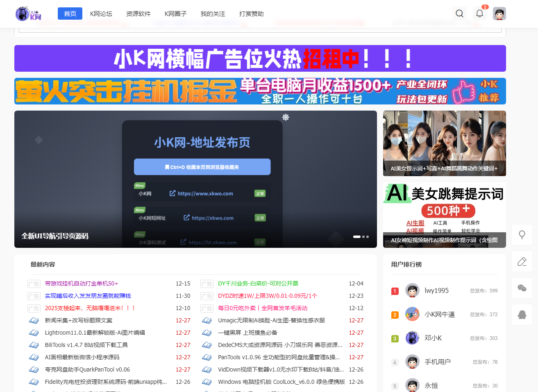The height and width of the screenshot is (392, 538).
Task: Open your profile avatar in the top bar
Action: click(x=499, y=13)
